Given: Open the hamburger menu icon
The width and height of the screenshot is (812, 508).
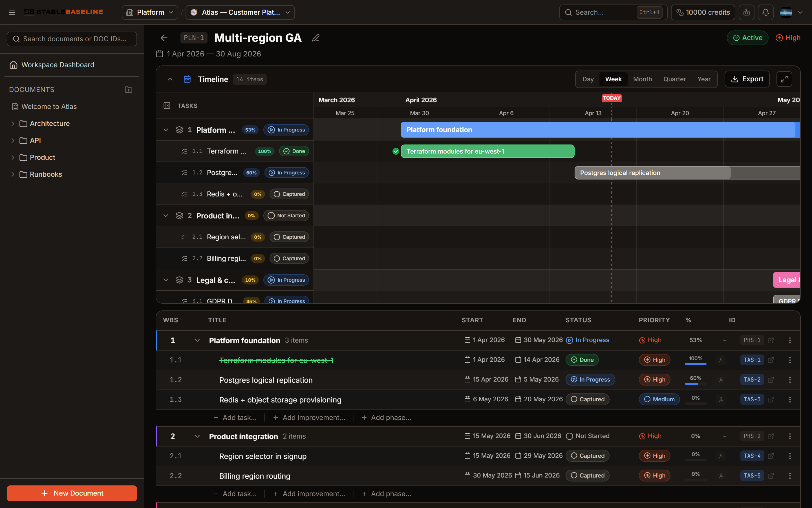Looking at the screenshot, I should (12, 12).
